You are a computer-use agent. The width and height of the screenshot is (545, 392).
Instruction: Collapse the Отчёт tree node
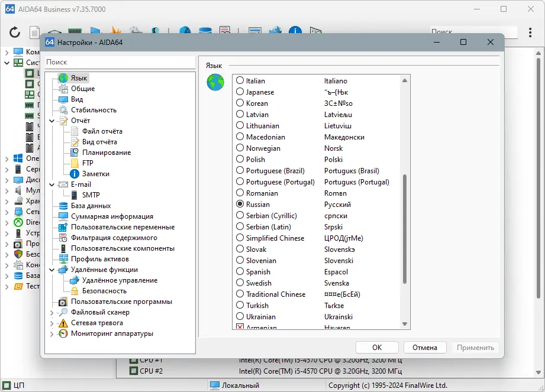tap(52, 121)
